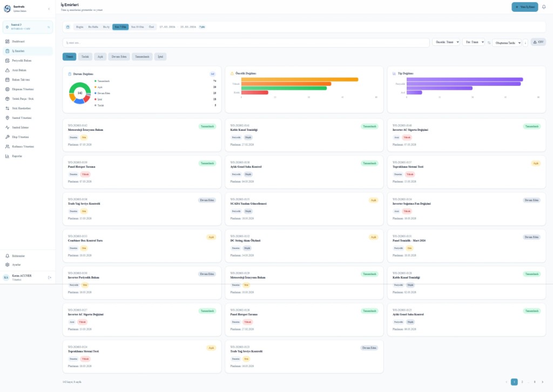Choose the Bu Ay date range
This screenshot has width=553, height=392.
(106, 27)
